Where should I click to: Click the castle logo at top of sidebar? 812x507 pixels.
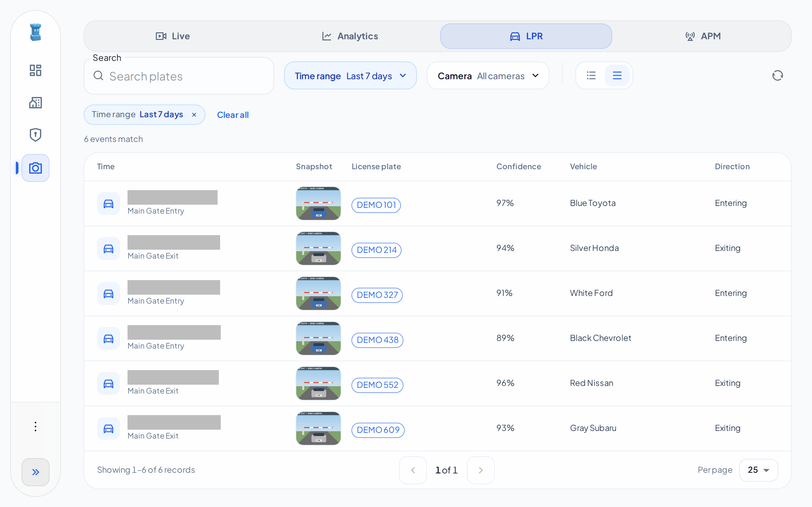(35, 33)
